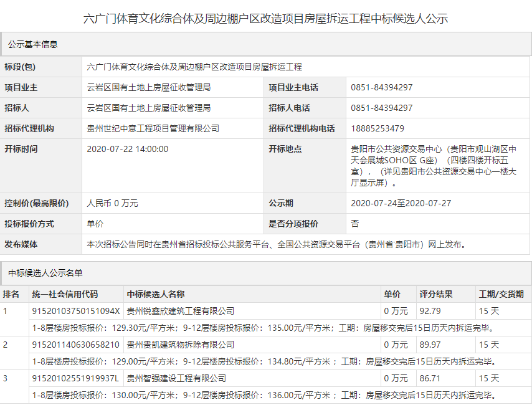Image resolution: width=532 pixels, height=405 pixels.
Task: Click the 投标报价方式 value 单价
Action: [x=95, y=224]
